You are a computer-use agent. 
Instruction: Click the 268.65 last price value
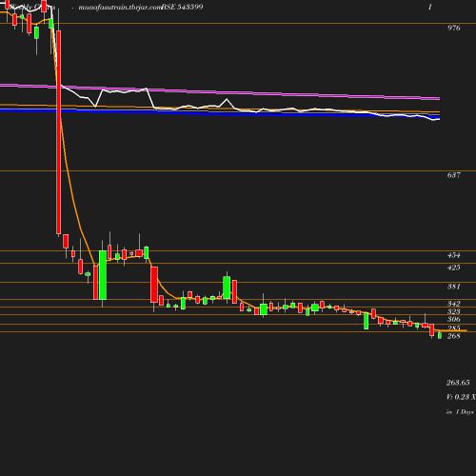point(458,383)
